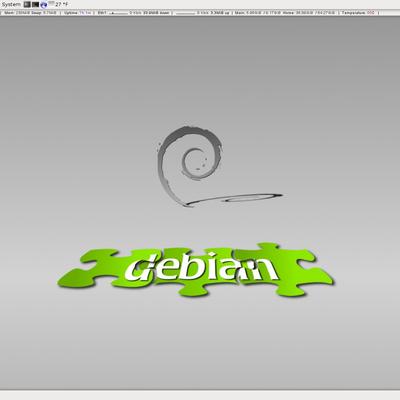Open the blue globe web browser launcher
400x400 pixels.
click(x=44, y=5)
